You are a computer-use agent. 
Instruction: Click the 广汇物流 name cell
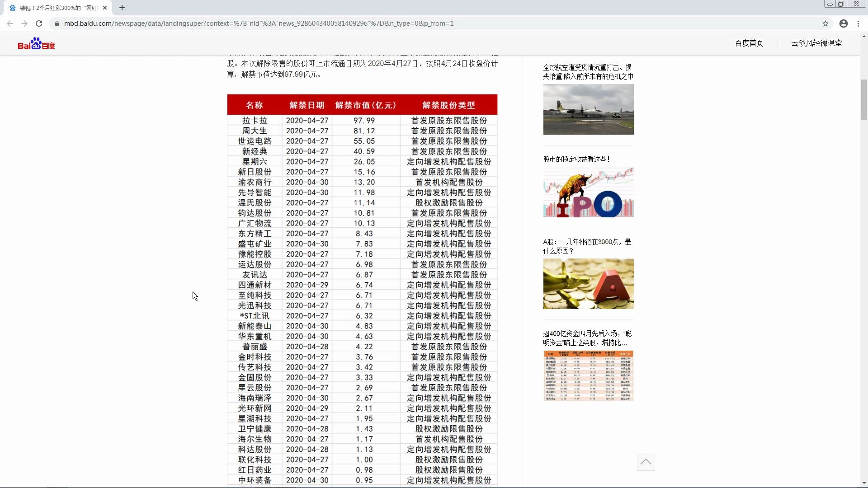(255, 223)
